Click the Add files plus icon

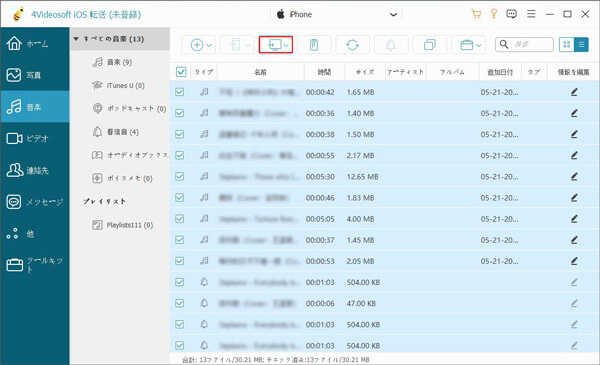tap(197, 45)
